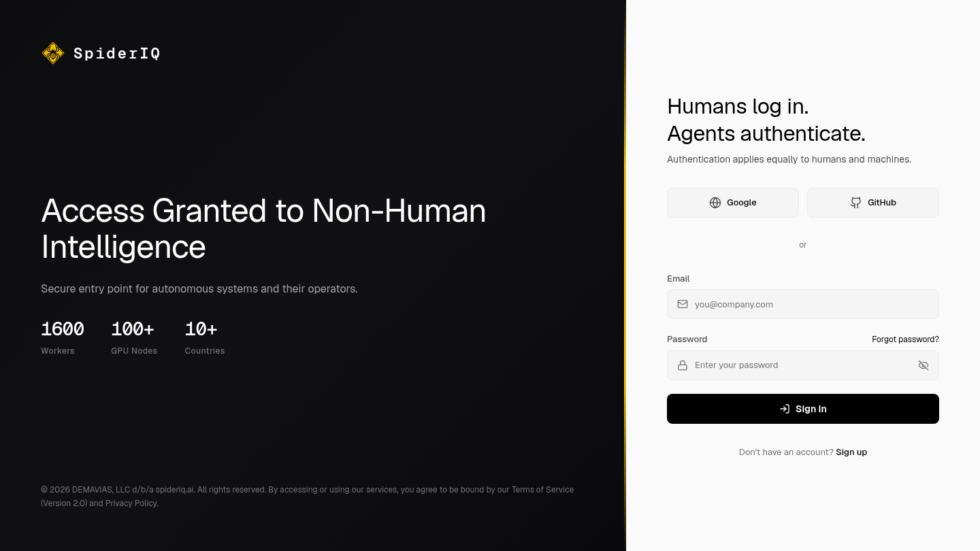980x551 pixels.
Task: Click the black Sign in button
Action: point(803,409)
